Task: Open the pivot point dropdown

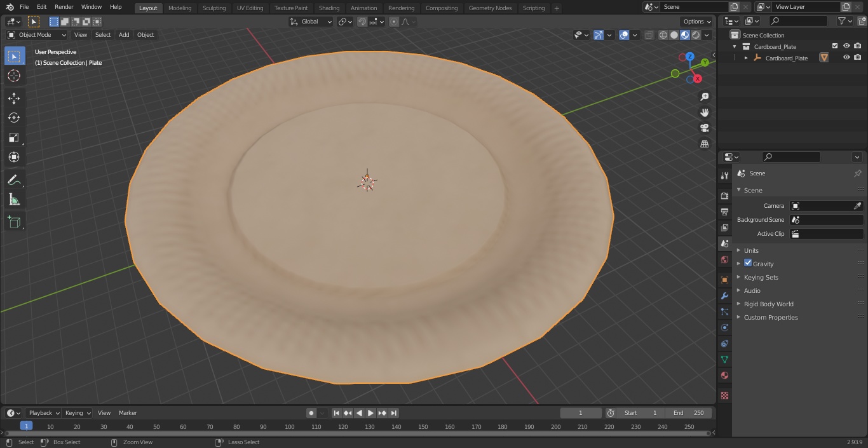Action: click(345, 22)
